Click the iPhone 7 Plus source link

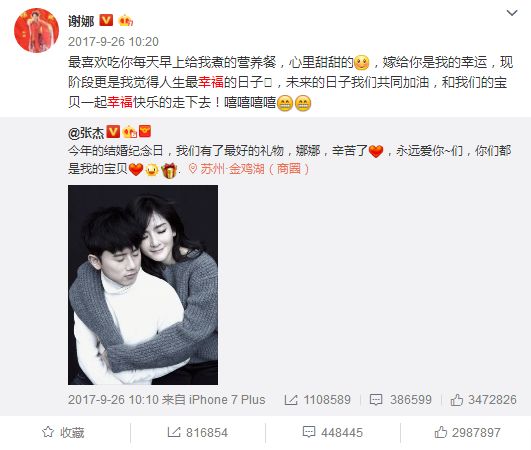227,400
